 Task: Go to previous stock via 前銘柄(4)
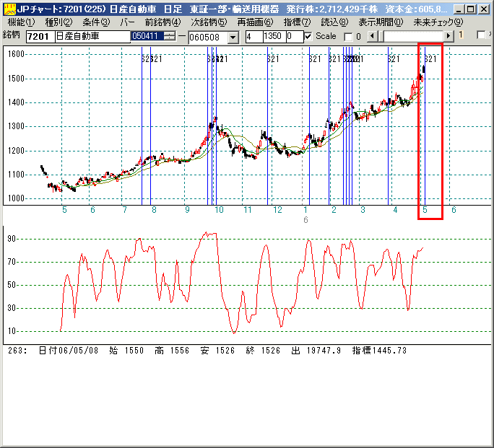tap(163, 22)
